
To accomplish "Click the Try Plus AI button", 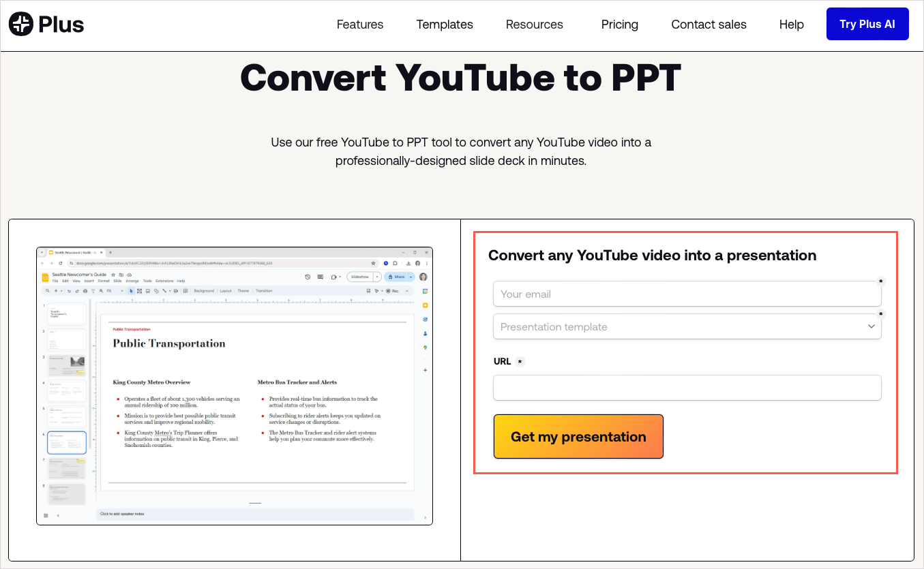I will point(867,24).
